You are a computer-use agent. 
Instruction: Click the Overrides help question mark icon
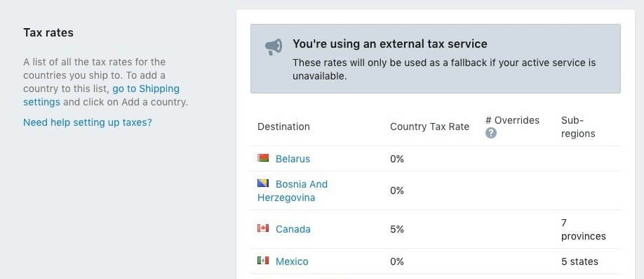pos(491,133)
